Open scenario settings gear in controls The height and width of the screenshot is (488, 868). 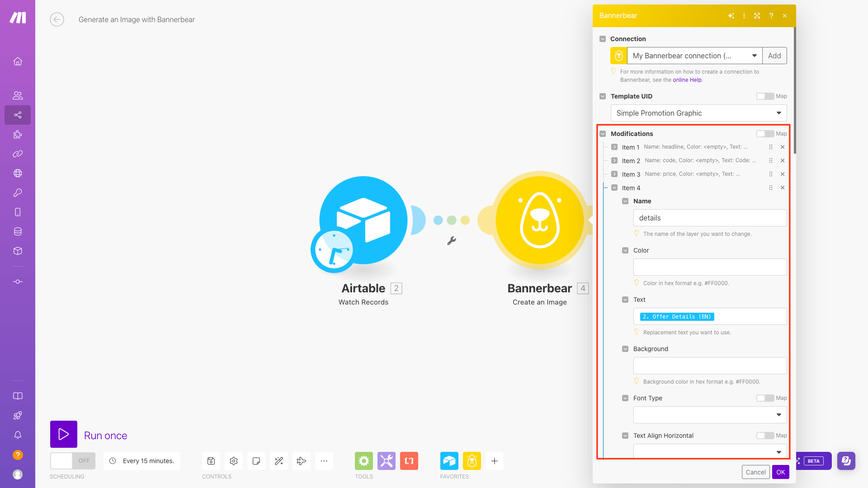pyautogui.click(x=234, y=461)
